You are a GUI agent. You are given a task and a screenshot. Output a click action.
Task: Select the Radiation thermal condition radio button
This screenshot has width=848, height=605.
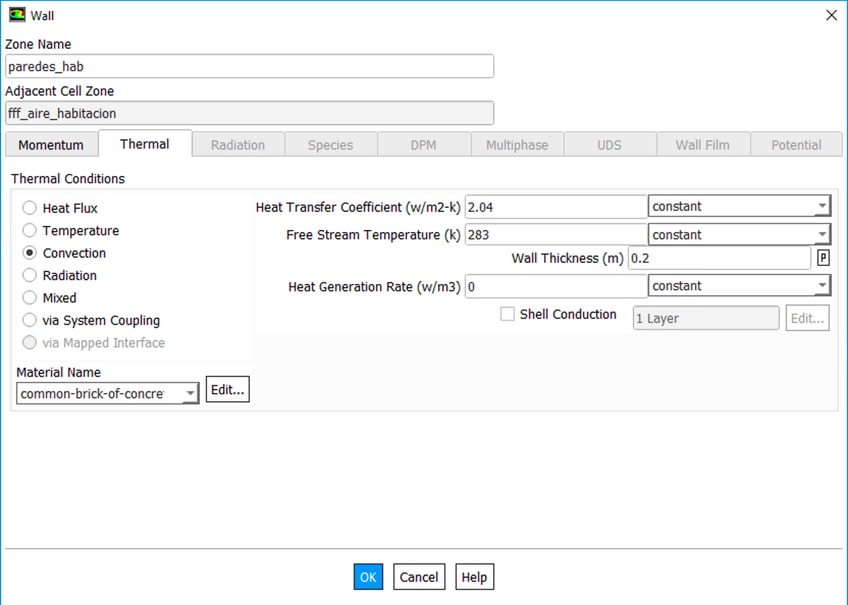[x=30, y=275]
